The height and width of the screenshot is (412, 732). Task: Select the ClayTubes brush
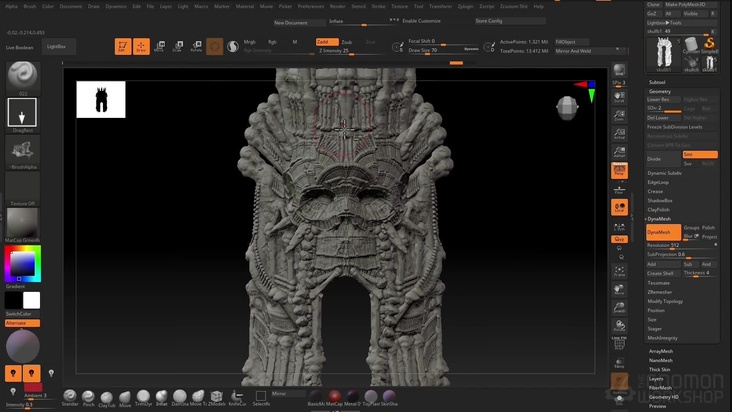[106, 399]
